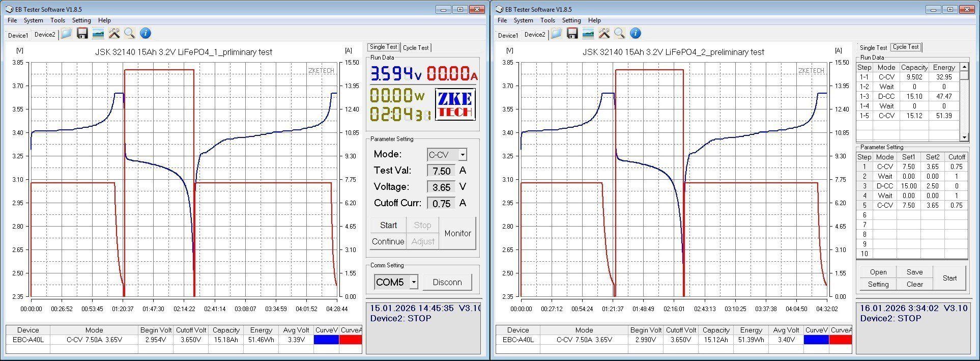Click the floppy disk save icon in right window
Screen dimensions: 980x361
pos(572,34)
